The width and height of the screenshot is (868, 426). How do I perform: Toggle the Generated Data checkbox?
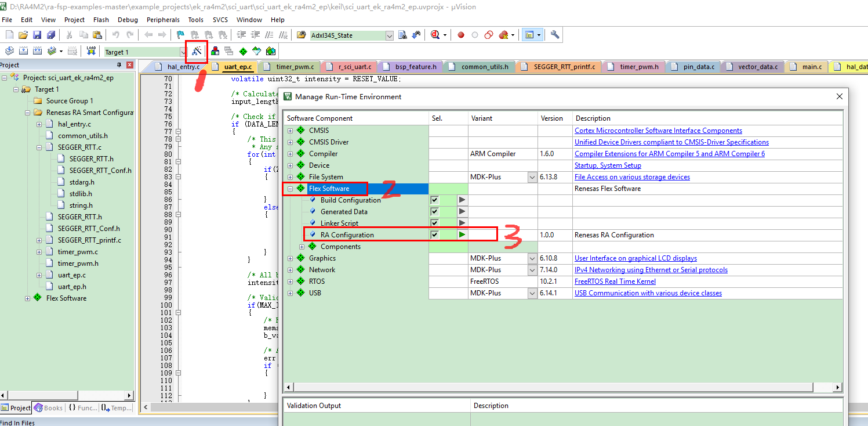434,212
